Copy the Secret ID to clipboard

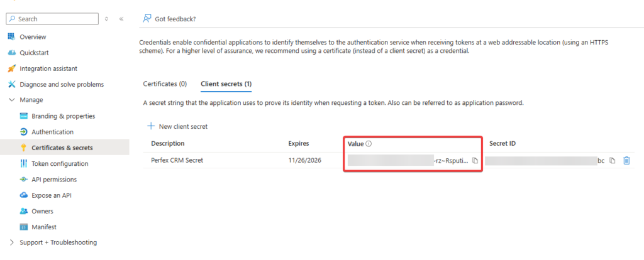(x=613, y=161)
